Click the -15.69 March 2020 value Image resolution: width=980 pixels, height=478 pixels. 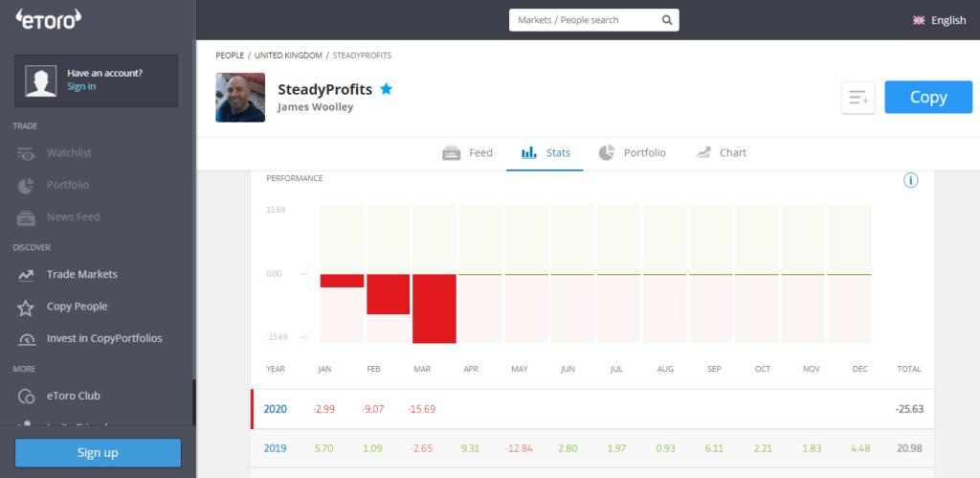tap(422, 409)
